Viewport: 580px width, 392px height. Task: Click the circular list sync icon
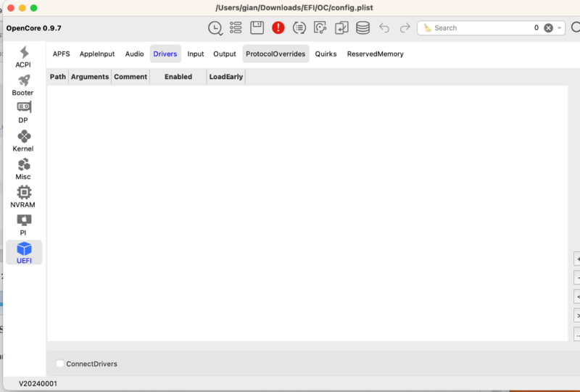(299, 28)
